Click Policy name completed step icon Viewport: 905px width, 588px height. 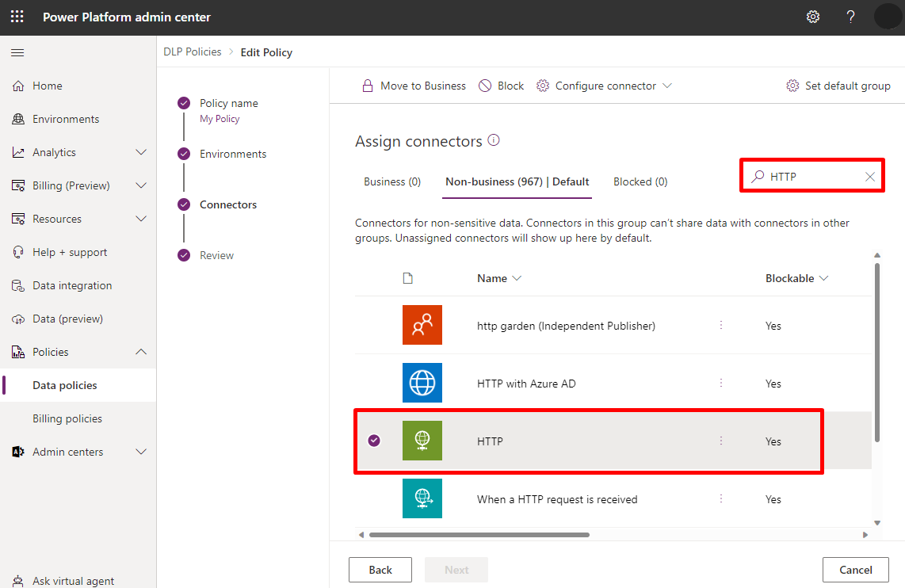click(x=184, y=103)
